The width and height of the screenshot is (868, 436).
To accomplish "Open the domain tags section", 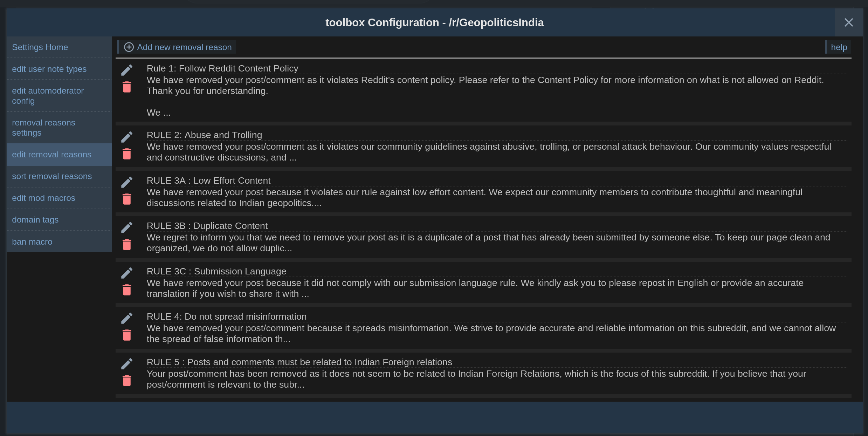I will (x=35, y=220).
